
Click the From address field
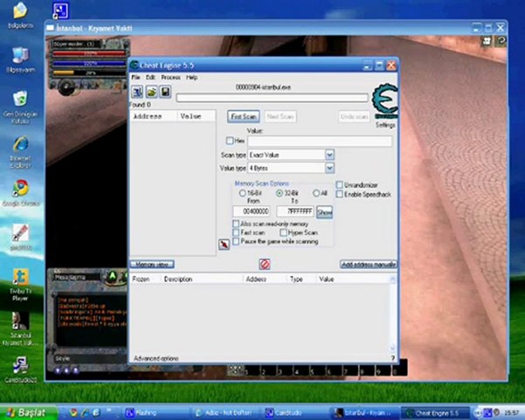[x=251, y=212]
